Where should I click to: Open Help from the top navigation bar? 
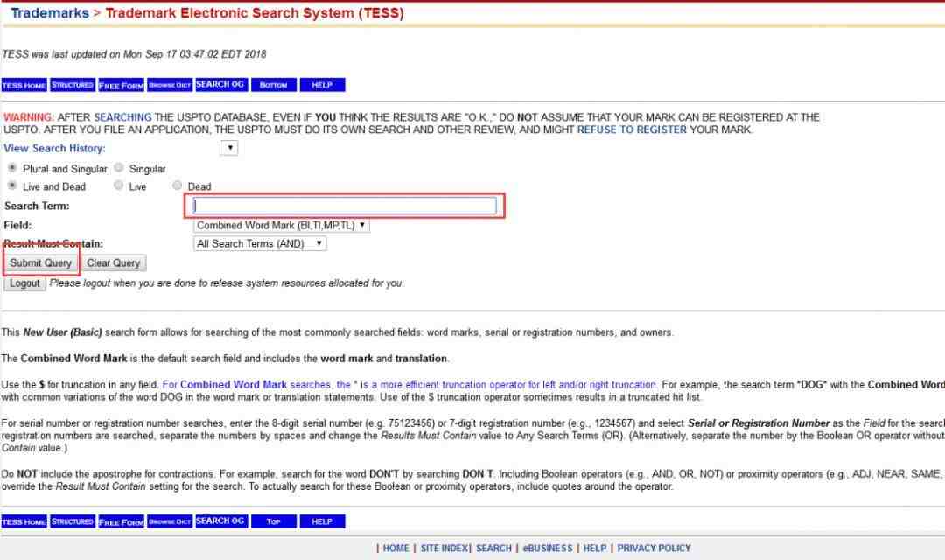coord(322,85)
